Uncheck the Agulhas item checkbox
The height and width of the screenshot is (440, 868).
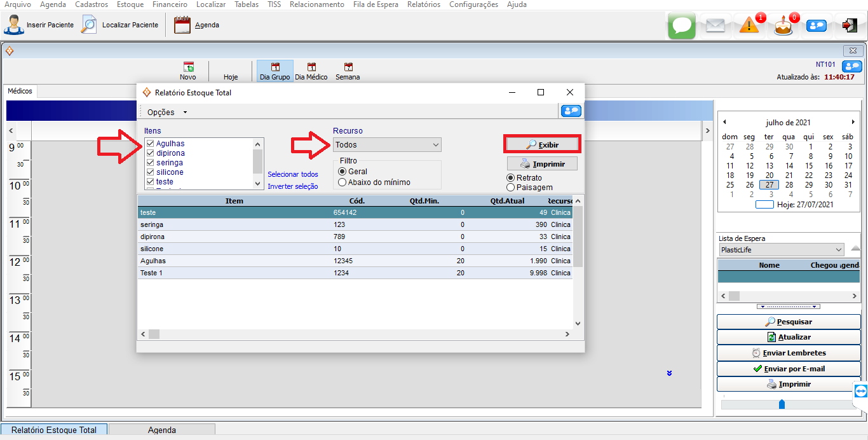151,144
